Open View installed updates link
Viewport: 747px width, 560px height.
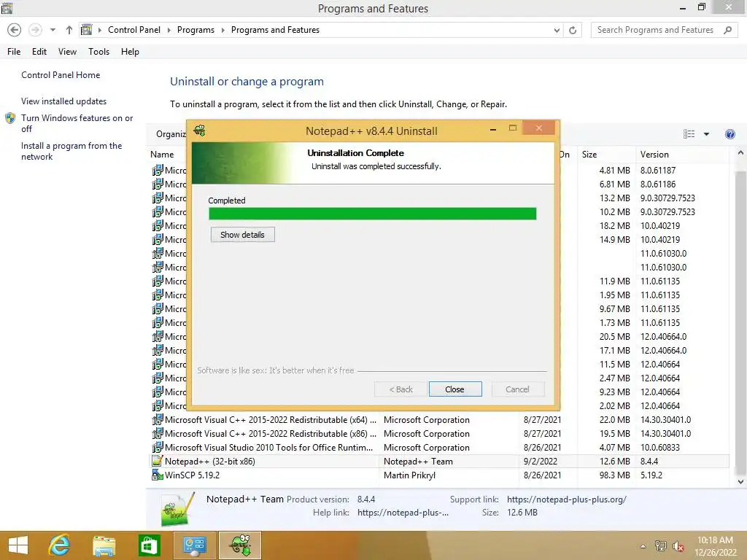click(64, 101)
